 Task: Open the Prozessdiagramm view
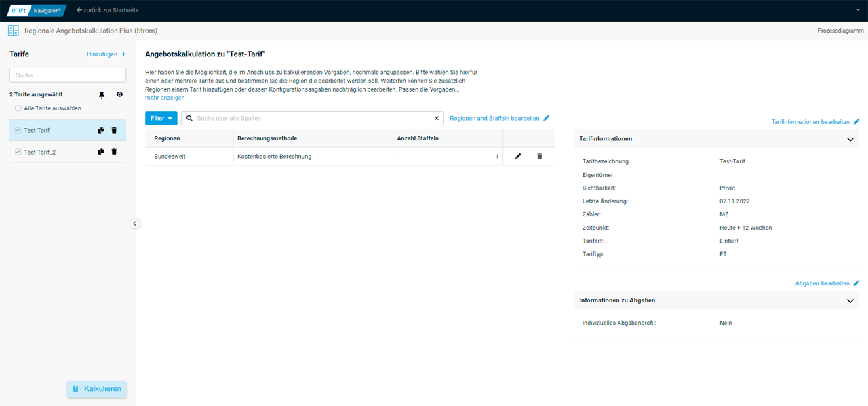coord(840,31)
